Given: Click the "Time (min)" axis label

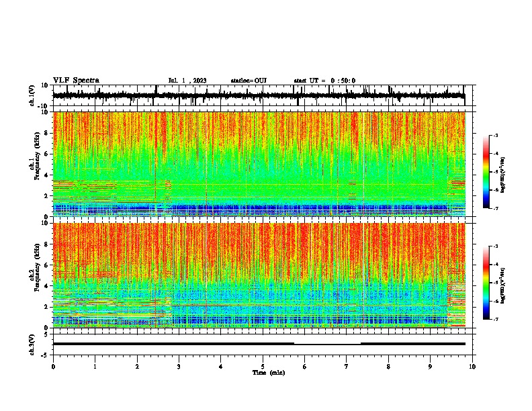Looking at the screenshot, I should click(x=269, y=373).
